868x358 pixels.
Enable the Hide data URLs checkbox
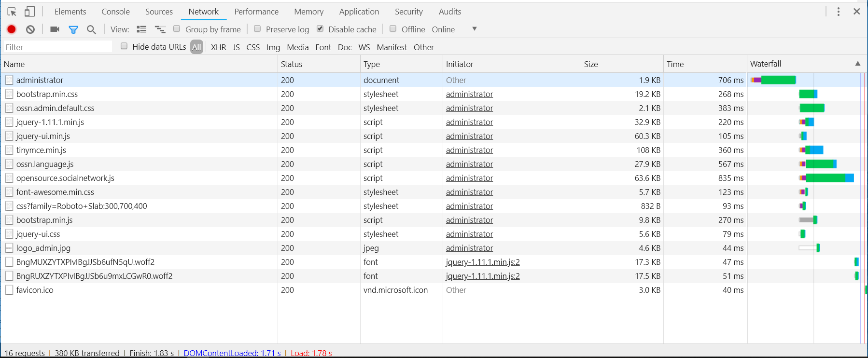click(x=124, y=46)
